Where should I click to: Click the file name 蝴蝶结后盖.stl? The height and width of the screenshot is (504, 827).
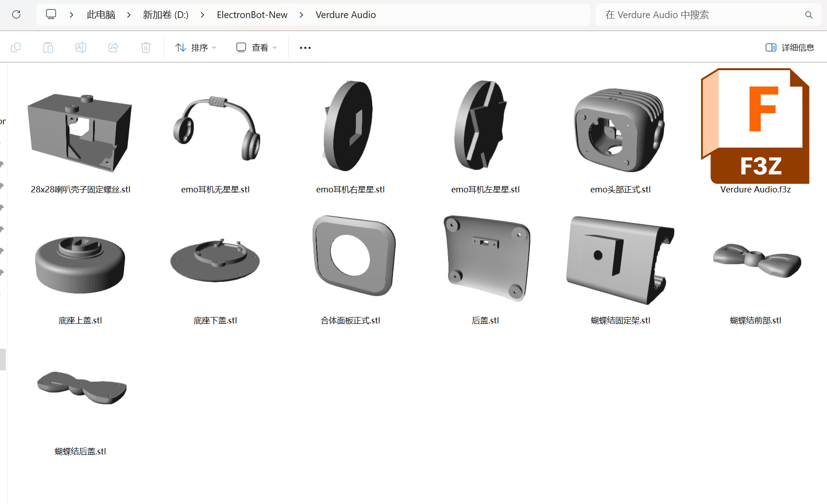pyautogui.click(x=80, y=452)
